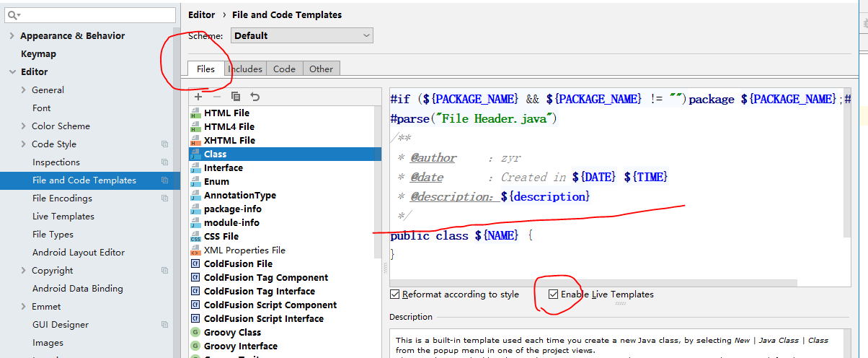This screenshot has width=868, height=358.
Task: Expand the General settings node
Action: 24,90
